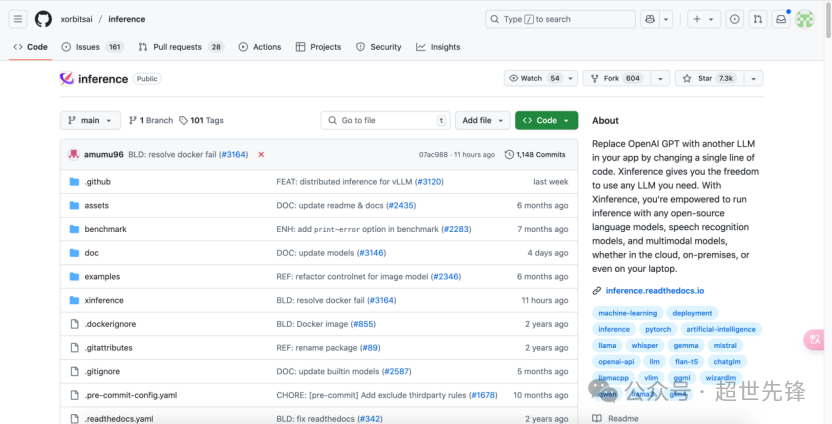Open the benchmark folder
Image resolution: width=832 pixels, height=424 pixels.
[x=106, y=229]
